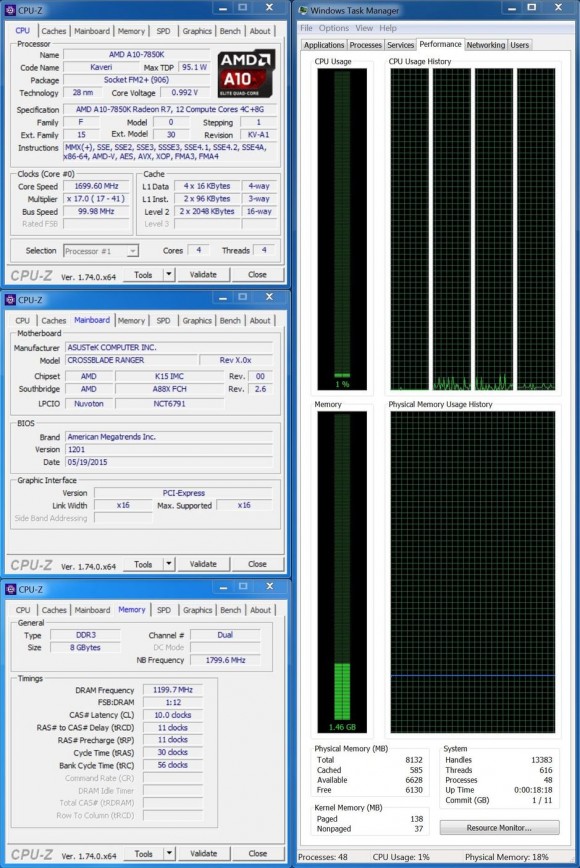Open the Tools dropdown arrow in the CPU tab window
Viewport: 580px width, 868px height.
click(x=169, y=274)
